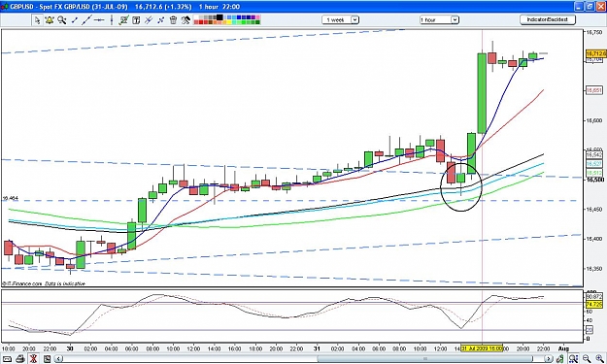The width and height of the screenshot is (607, 364).
Task: Click the red X icon in bottom toolbar
Action: point(33,359)
